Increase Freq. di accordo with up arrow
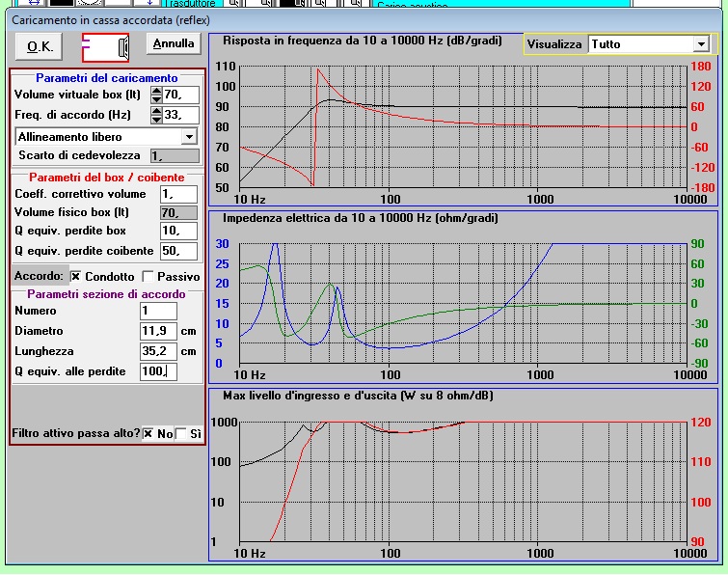This screenshot has width=728, height=575. [x=156, y=111]
